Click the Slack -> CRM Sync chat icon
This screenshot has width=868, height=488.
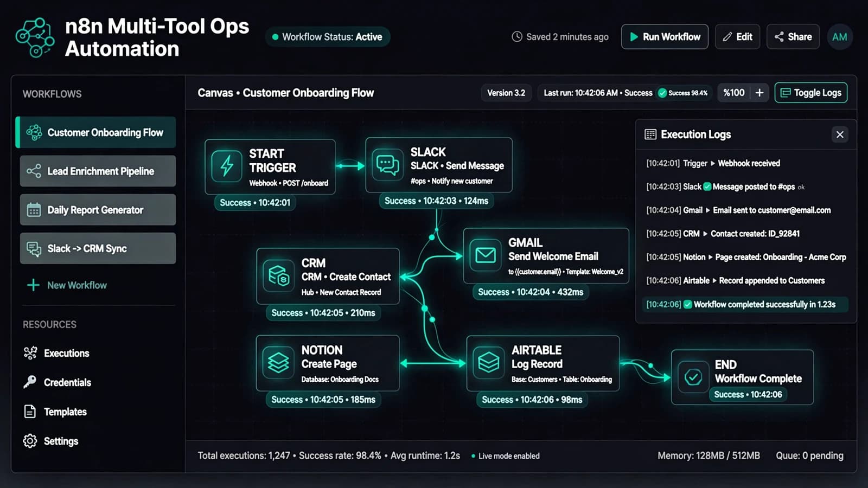(34, 248)
